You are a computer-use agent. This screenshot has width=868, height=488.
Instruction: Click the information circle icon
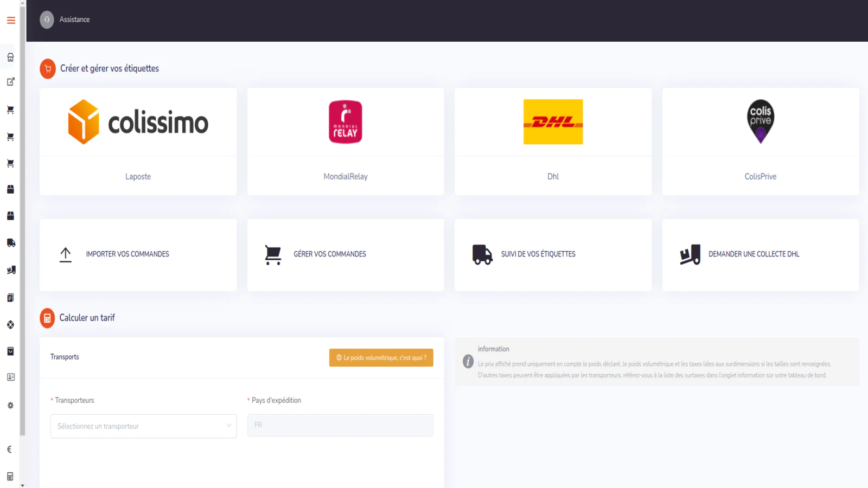[x=468, y=362]
